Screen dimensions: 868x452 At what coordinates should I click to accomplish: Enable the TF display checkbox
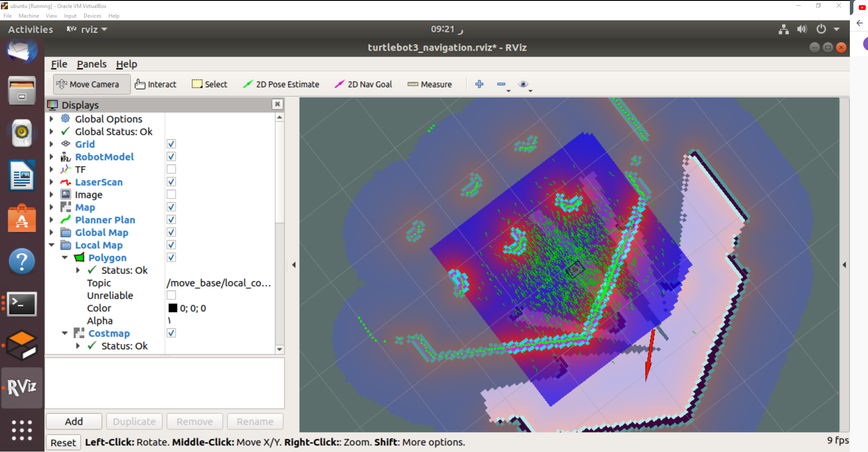[171, 169]
